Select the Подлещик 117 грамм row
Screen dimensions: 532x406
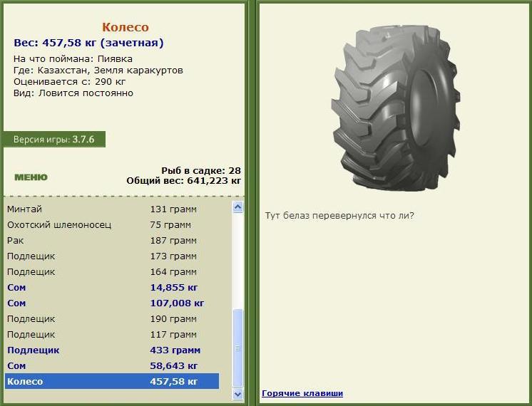[x=112, y=335]
